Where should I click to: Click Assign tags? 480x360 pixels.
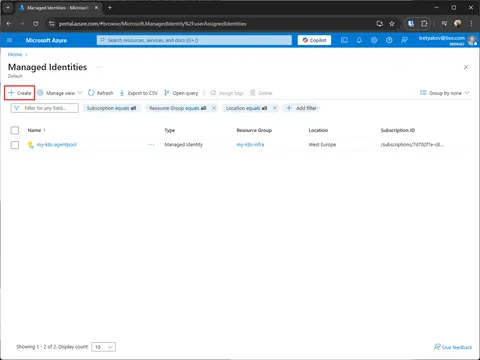point(227,93)
